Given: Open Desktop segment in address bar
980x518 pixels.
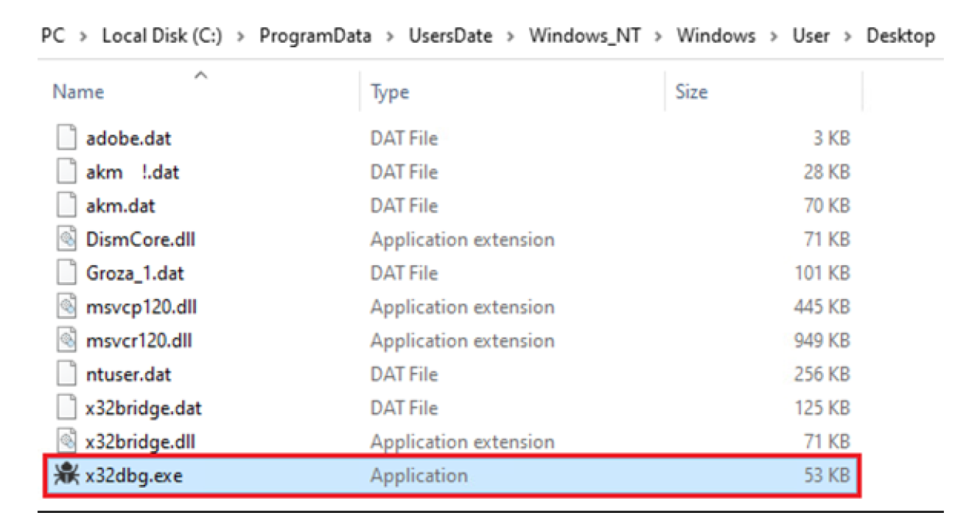Looking at the screenshot, I should 900,36.
